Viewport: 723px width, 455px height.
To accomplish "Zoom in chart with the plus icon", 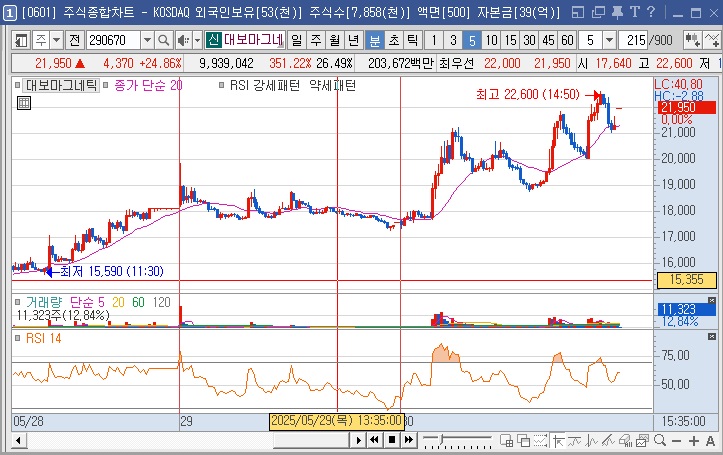I will coord(693,441).
